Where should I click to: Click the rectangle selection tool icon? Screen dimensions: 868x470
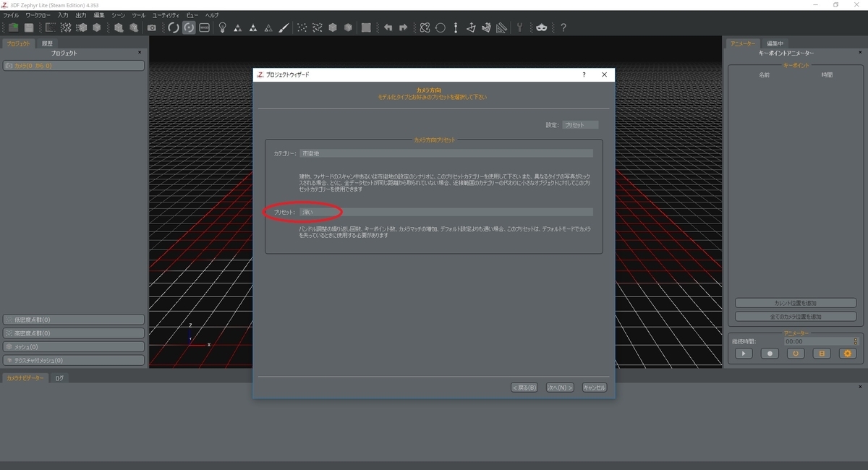(51, 28)
